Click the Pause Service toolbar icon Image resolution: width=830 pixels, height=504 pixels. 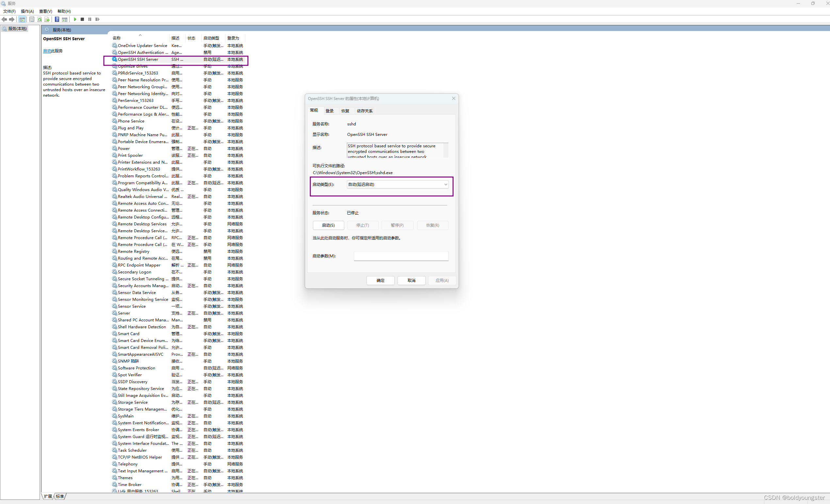(x=90, y=20)
